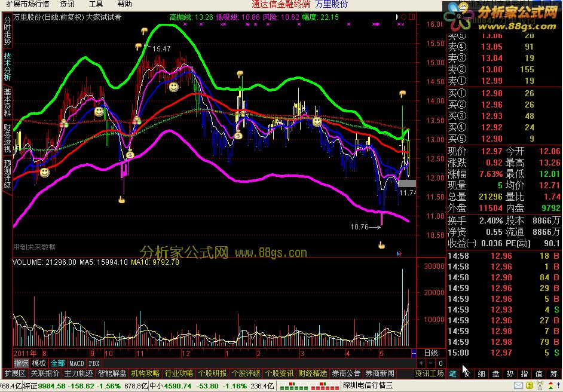Switch to the 分时走势 side tab
The height and width of the screenshot is (392, 563).
point(7,31)
